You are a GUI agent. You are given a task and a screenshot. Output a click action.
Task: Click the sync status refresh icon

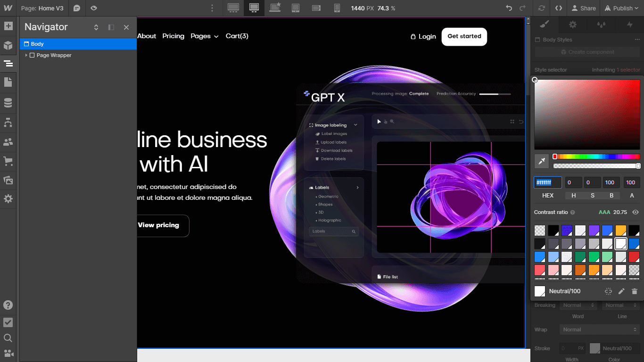[x=542, y=8]
